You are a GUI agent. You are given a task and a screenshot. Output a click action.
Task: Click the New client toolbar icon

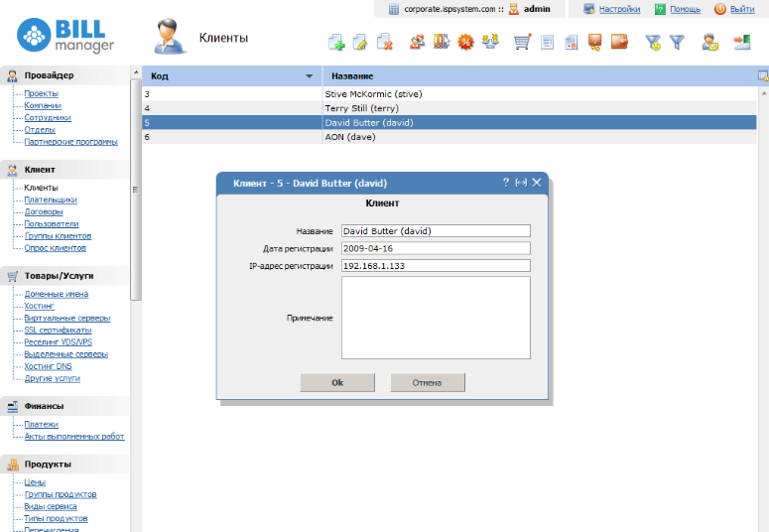[x=336, y=42]
